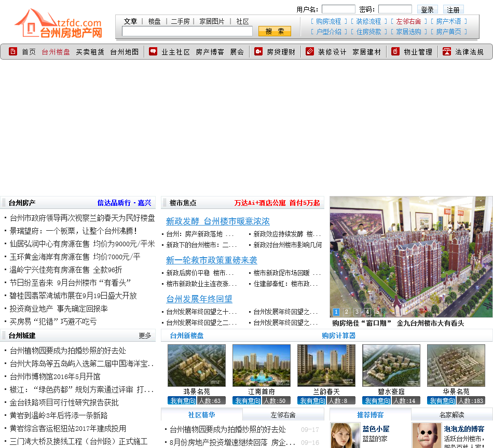
Task: Switch to the 名家解读 tab
Action: point(451,415)
